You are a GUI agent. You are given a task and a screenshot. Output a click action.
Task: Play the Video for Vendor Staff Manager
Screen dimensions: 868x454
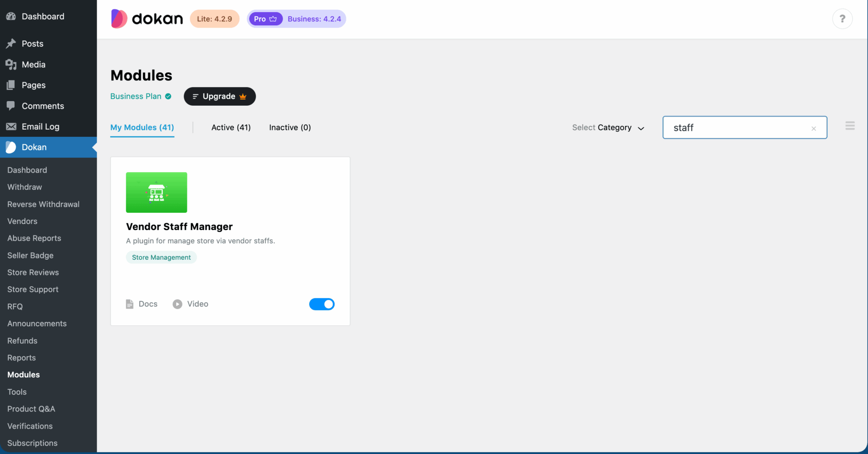coord(177,304)
